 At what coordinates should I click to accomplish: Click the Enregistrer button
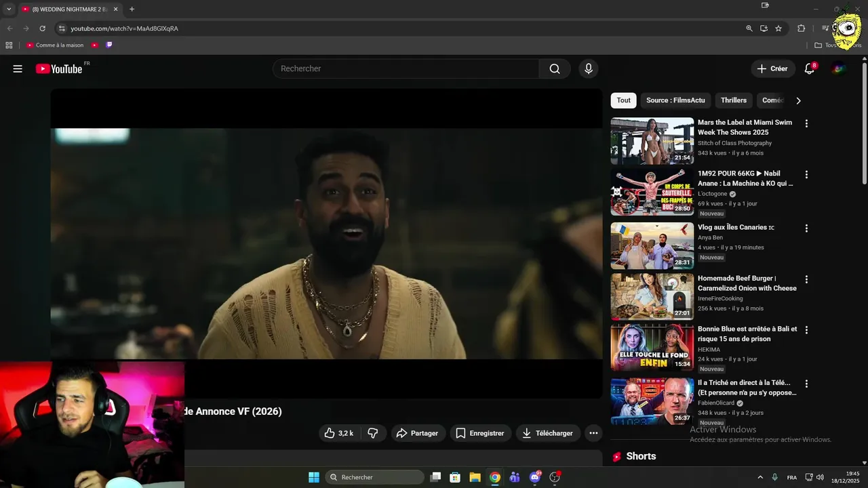480,433
